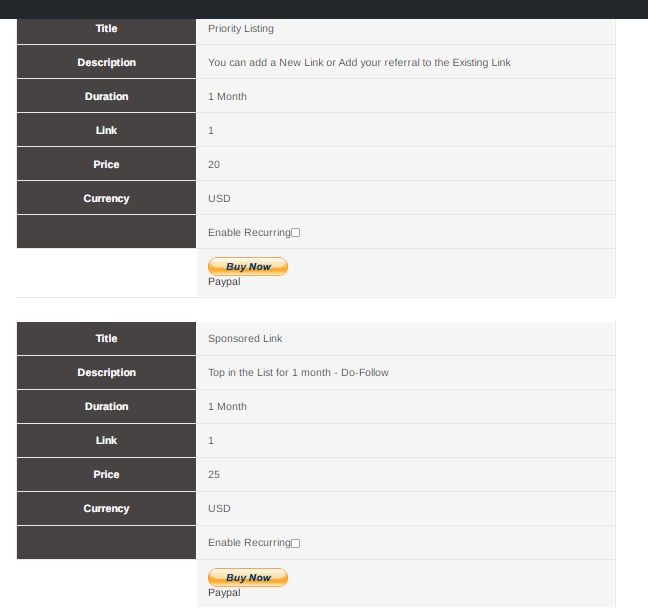Image resolution: width=648 pixels, height=608 pixels.
Task: Click the Sponsored Link title text
Action: 245,339
